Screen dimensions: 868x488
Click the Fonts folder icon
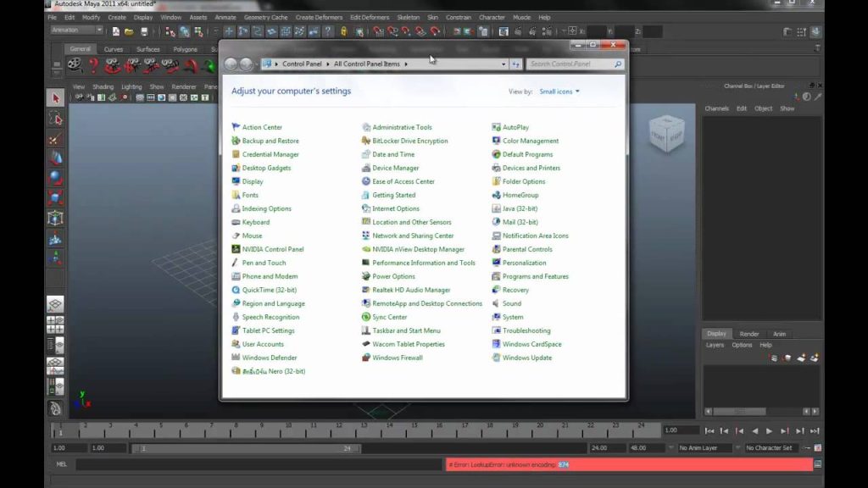tap(236, 195)
